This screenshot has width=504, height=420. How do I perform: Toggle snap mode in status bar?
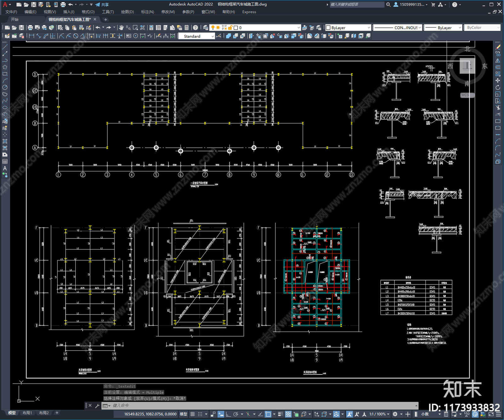click(200, 414)
